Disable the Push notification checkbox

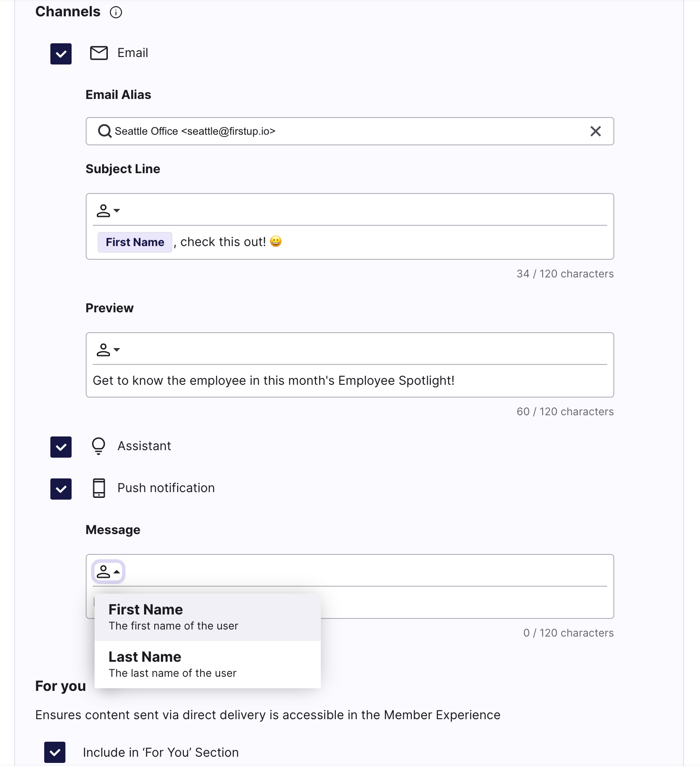click(x=61, y=489)
